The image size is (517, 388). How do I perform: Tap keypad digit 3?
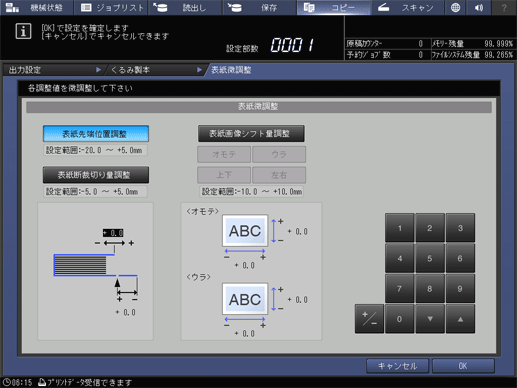tap(460, 228)
